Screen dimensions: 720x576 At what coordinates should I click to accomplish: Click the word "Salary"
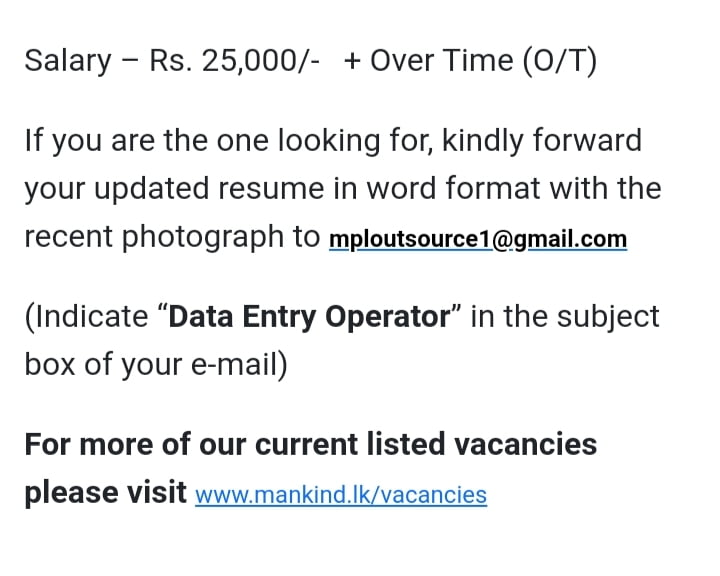click(x=67, y=61)
